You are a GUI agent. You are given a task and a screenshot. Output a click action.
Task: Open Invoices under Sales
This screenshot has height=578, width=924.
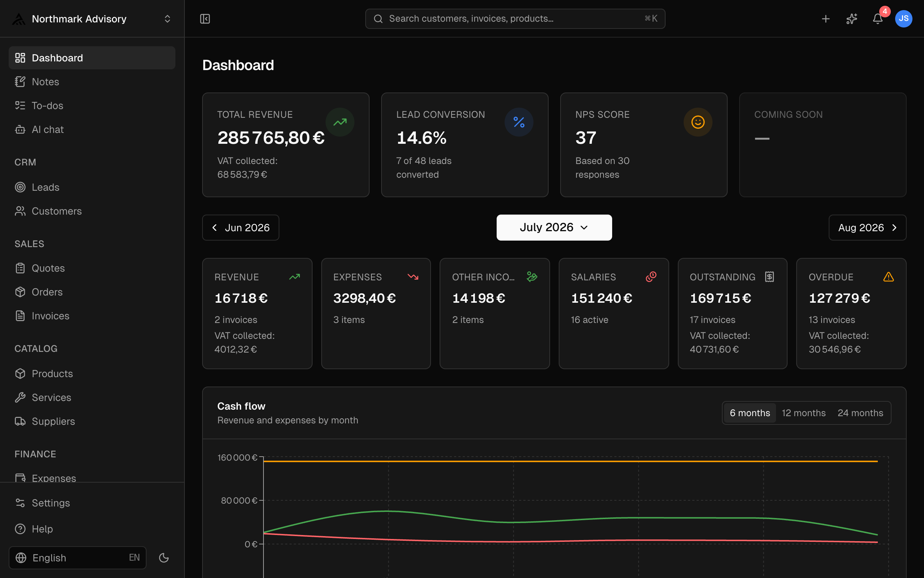tap(92, 316)
